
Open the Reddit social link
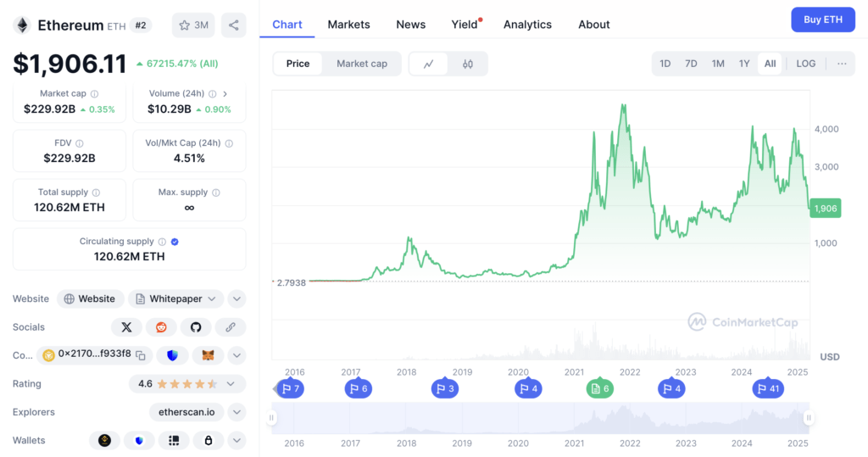pyautogui.click(x=161, y=327)
